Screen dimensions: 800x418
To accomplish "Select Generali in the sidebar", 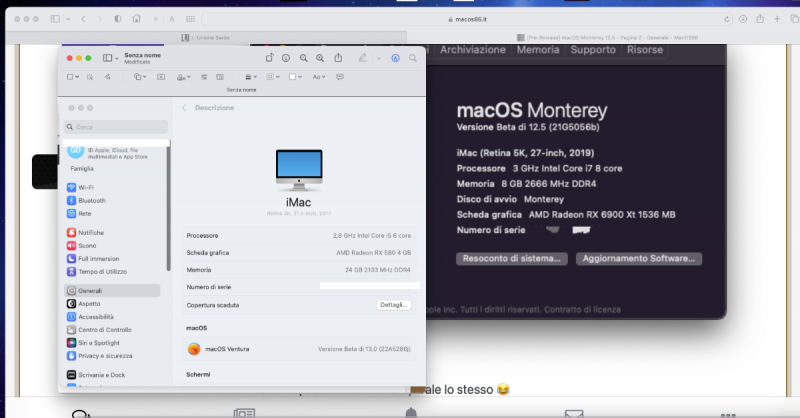I will point(112,290).
